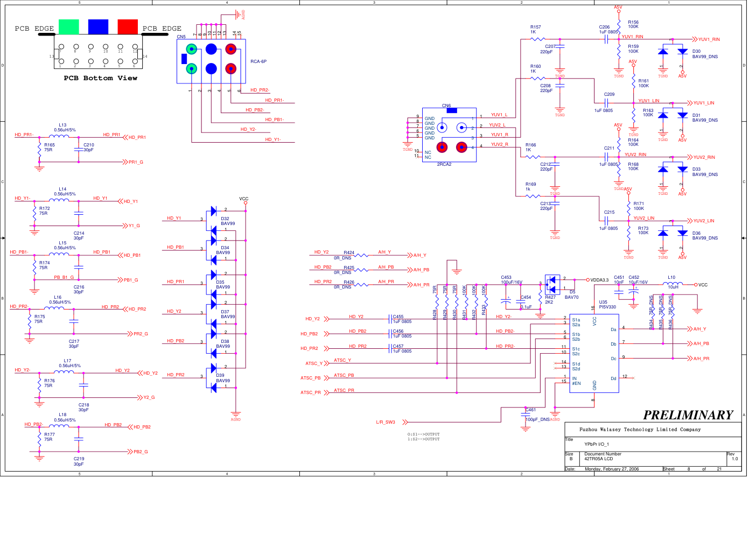The height and width of the screenshot is (534, 756).
Task: Click the VDDA3.3 power label
Action: (x=599, y=280)
